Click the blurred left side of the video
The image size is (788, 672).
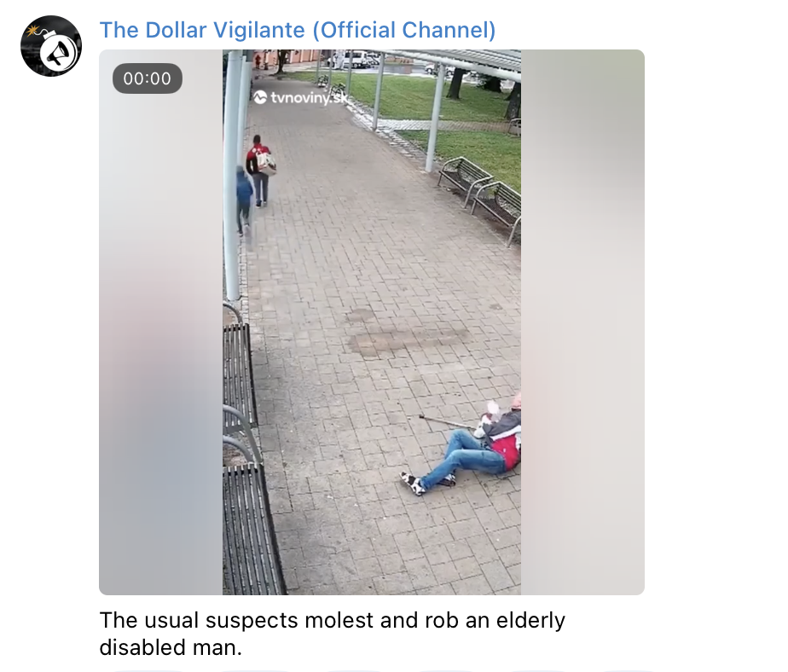(x=161, y=322)
